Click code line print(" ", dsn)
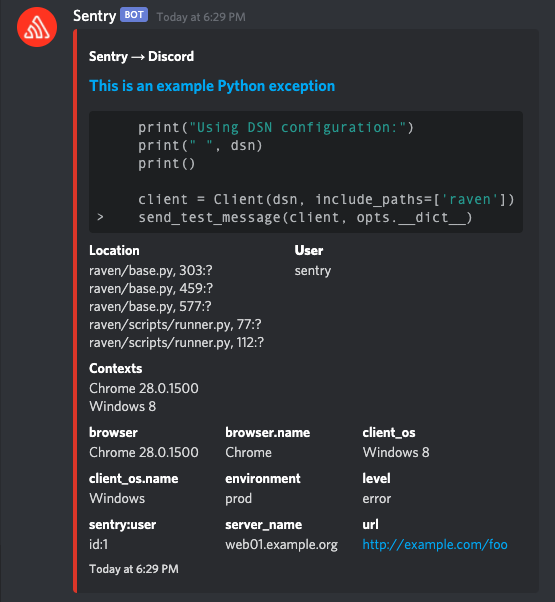The width and height of the screenshot is (555, 602). click(x=200, y=146)
